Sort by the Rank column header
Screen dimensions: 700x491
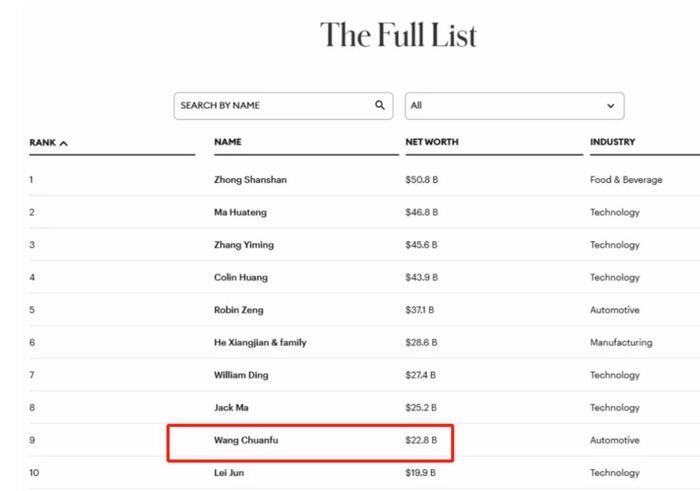coord(43,143)
